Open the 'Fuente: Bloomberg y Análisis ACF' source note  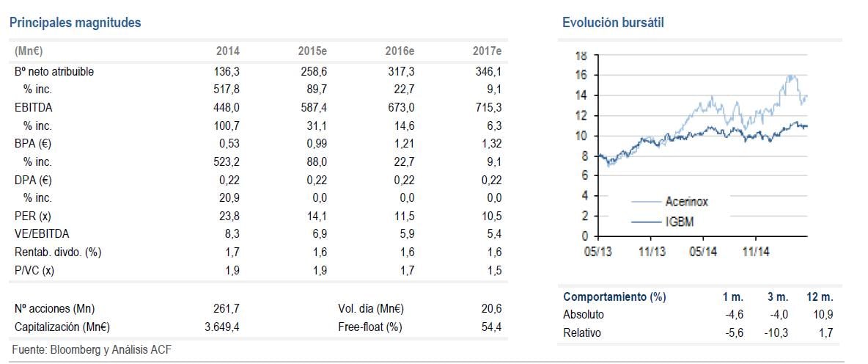pos(92,350)
